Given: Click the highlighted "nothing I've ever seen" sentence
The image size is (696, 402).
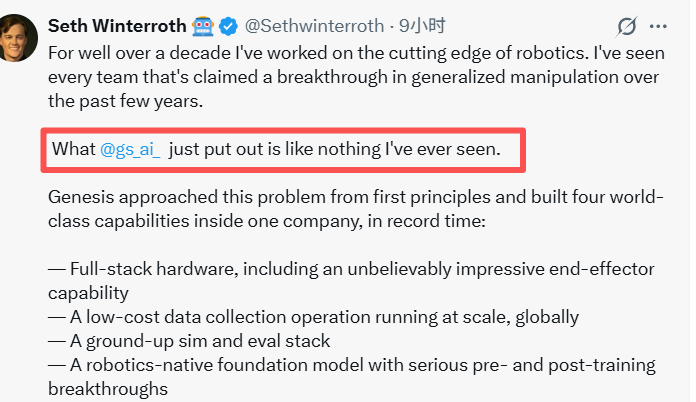Looking at the screenshot, I should click(x=276, y=149).
